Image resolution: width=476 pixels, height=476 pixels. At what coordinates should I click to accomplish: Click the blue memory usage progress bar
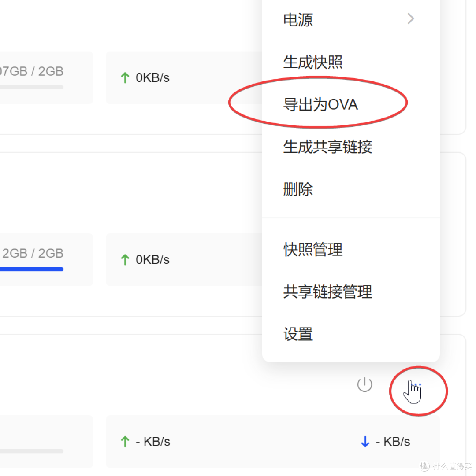(x=32, y=269)
